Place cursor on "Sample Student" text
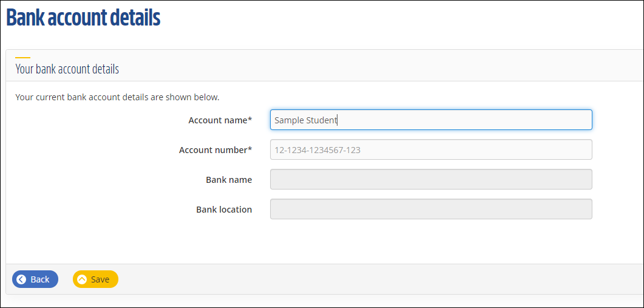The height and width of the screenshot is (308, 644). pyautogui.click(x=305, y=120)
